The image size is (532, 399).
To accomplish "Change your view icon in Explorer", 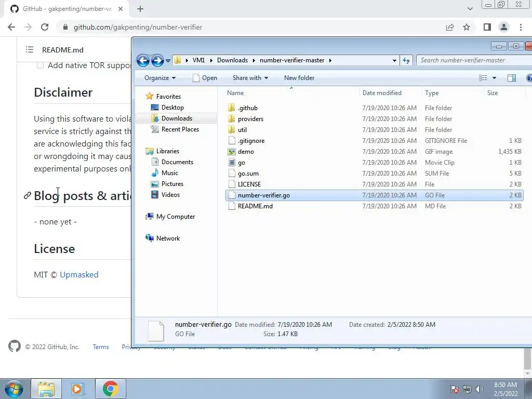I will tap(483, 78).
